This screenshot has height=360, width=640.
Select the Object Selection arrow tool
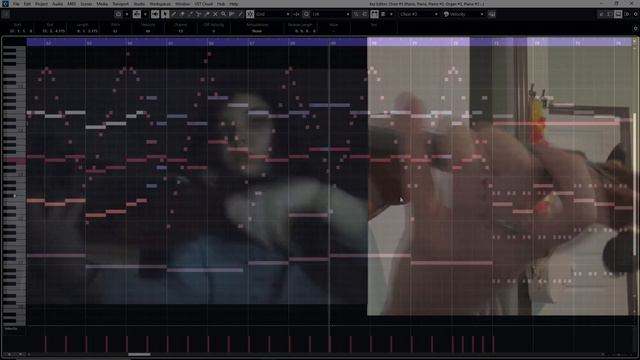pyautogui.click(x=165, y=14)
